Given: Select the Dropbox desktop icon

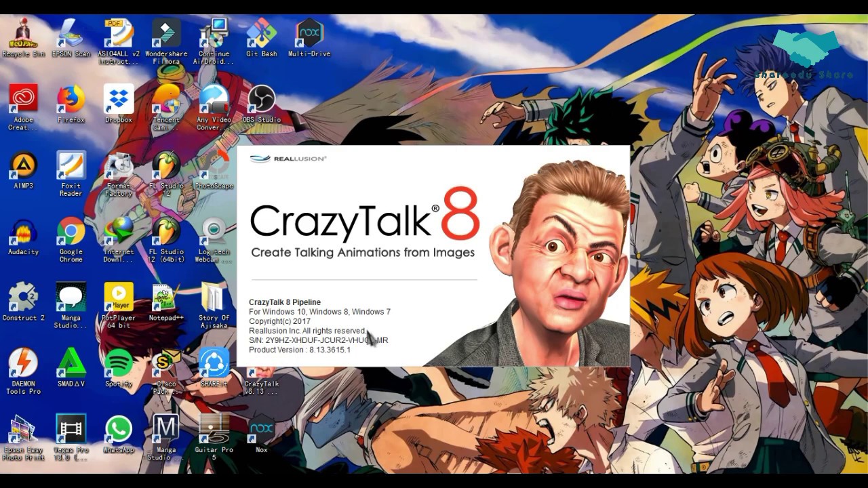Looking at the screenshot, I should [x=119, y=104].
